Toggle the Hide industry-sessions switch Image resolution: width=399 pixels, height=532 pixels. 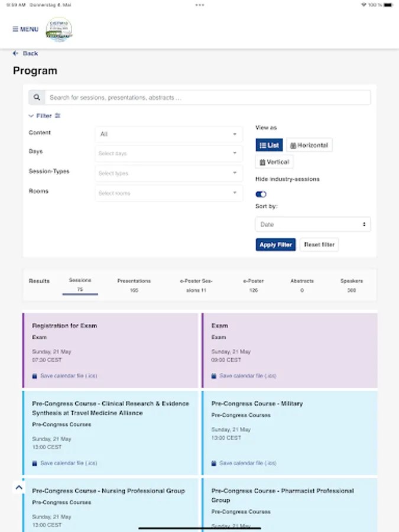point(261,194)
